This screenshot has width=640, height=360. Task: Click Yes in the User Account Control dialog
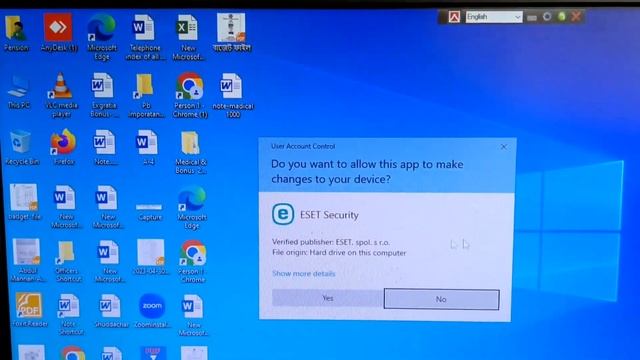pos(328,298)
